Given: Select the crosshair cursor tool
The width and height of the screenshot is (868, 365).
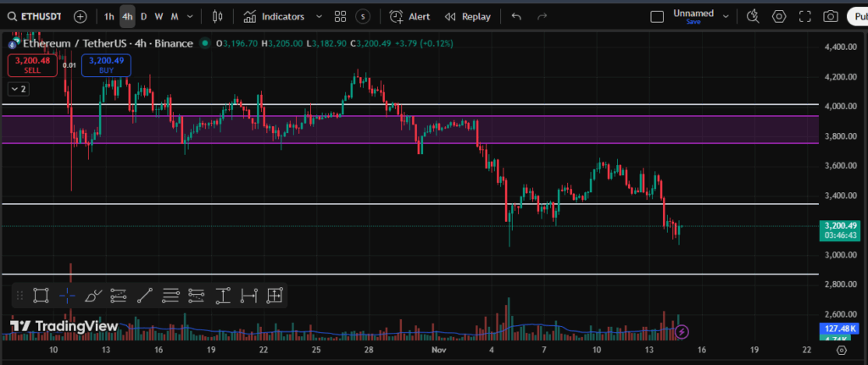Looking at the screenshot, I should [x=68, y=295].
